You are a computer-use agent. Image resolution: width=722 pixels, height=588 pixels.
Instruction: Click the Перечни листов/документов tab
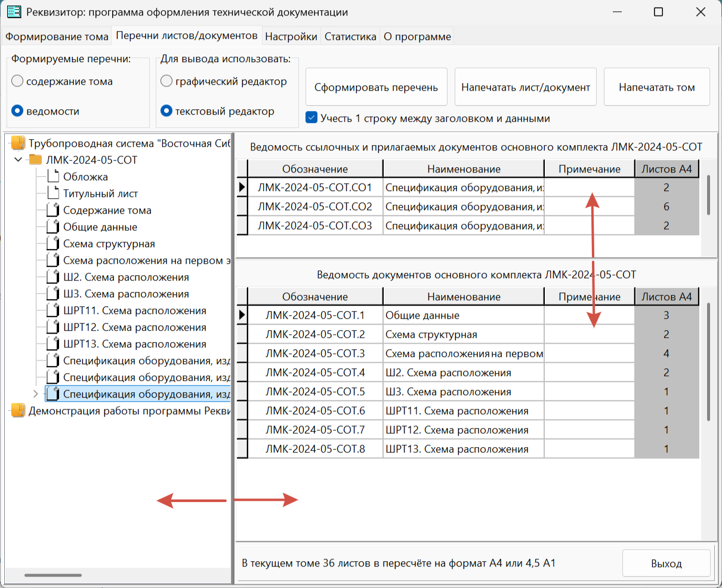point(187,35)
